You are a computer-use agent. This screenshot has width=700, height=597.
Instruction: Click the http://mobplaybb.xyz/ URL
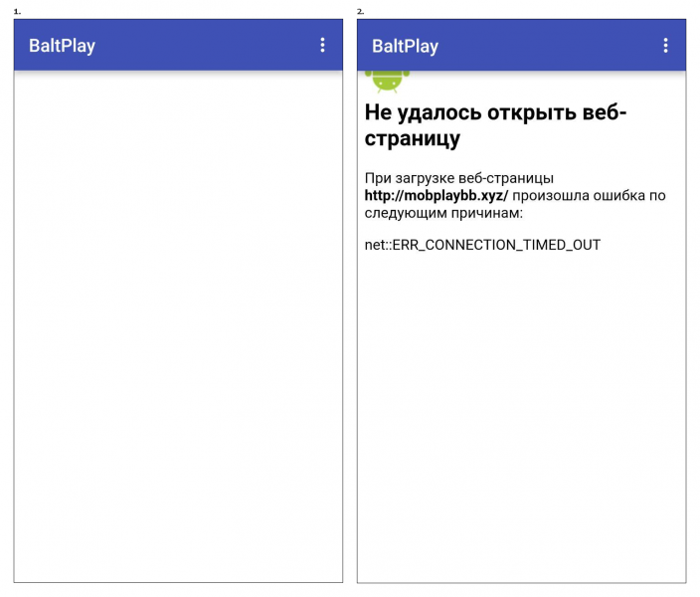click(437, 196)
